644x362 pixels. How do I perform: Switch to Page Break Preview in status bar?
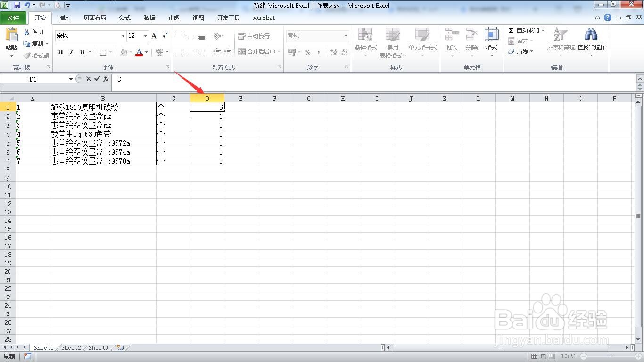552,356
